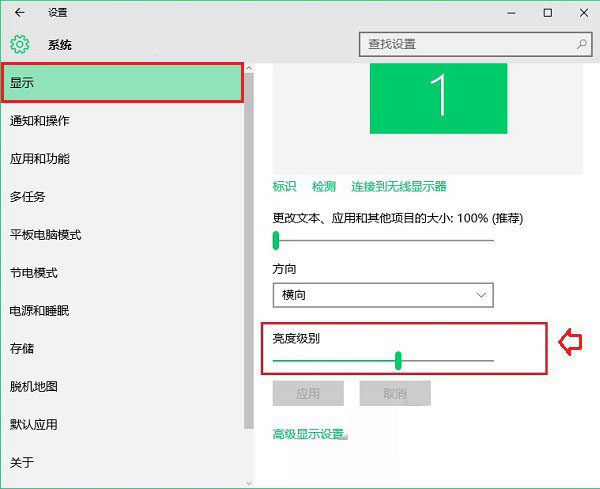The height and width of the screenshot is (489, 600).
Task: Open 电源和睡眠 settings
Action: [x=122, y=311]
